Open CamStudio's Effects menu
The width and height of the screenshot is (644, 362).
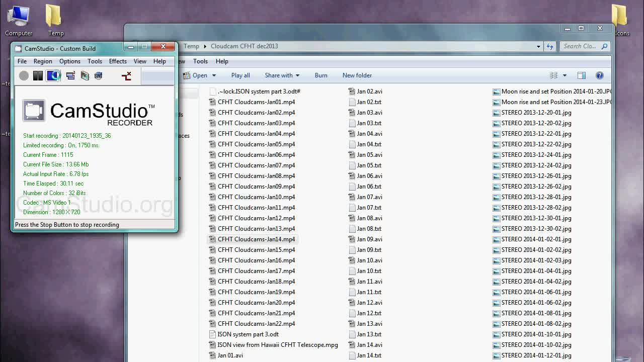pyautogui.click(x=118, y=61)
